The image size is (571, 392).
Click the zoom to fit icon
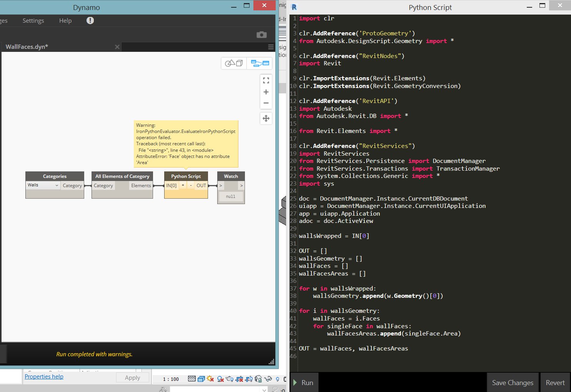pyautogui.click(x=266, y=80)
